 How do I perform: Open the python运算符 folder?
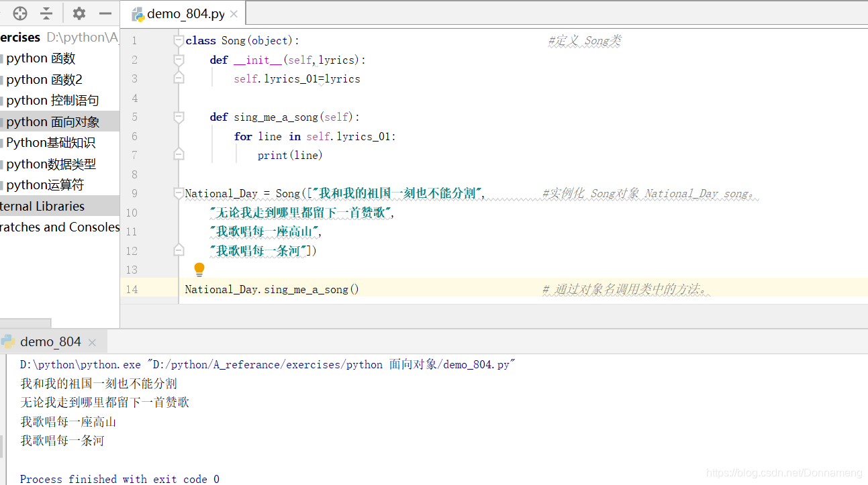[45, 184]
